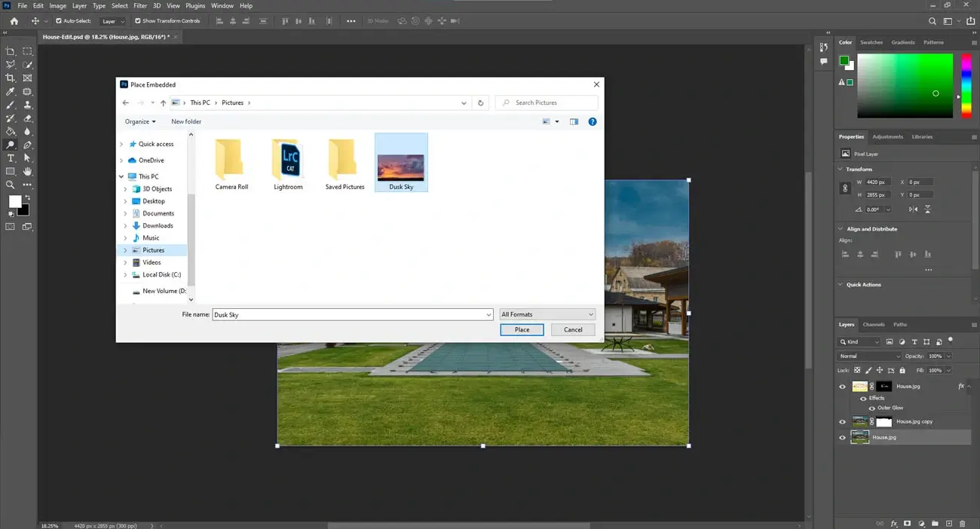Viewport: 980px width, 529px height.
Task: Open the Filter menu
Action: coord(140,5)
